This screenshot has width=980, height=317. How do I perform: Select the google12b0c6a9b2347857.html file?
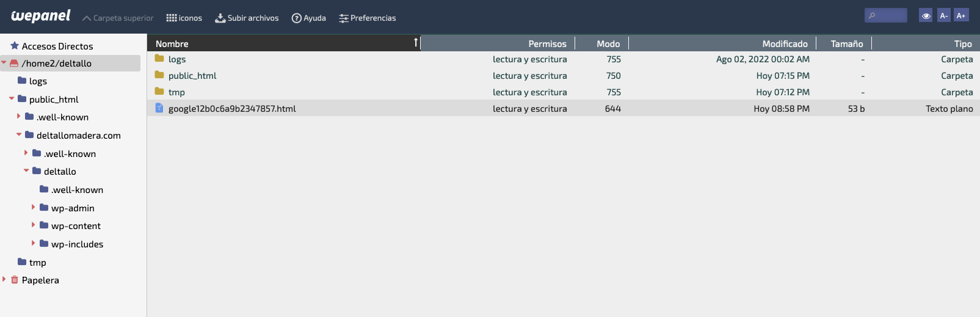point(563,108)
